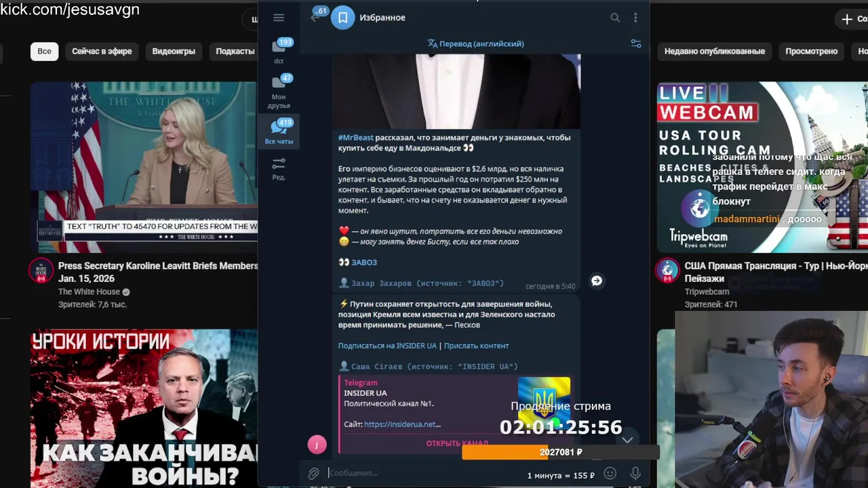Click forwarded-from Захар Захаров name
The image size is (868, 488).
coord(381,283)
